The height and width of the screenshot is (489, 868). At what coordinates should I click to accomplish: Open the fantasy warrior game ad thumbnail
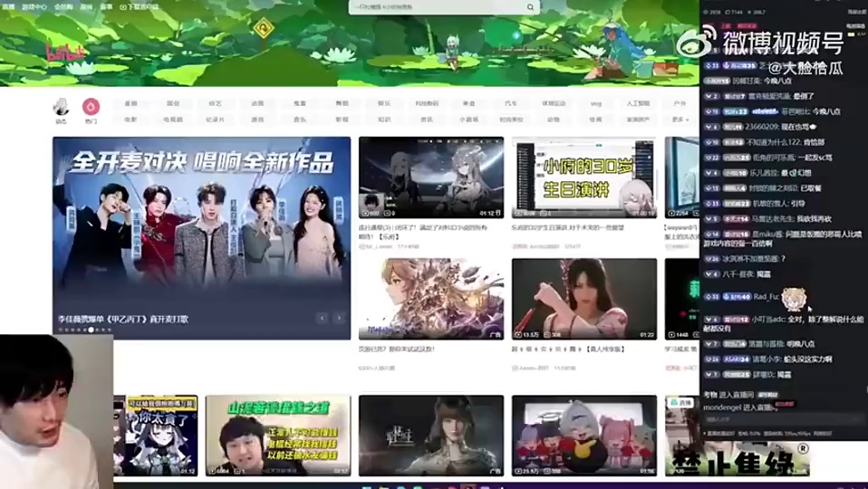click(431, 299)
